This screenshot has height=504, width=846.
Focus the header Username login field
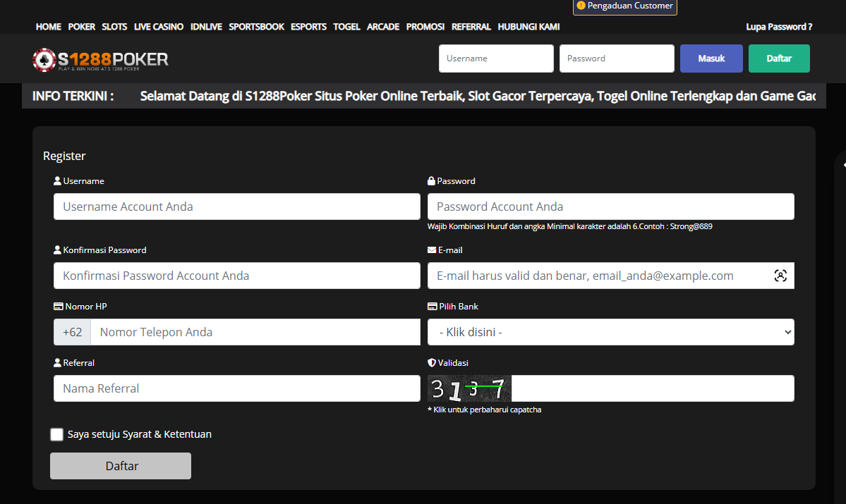[496, 59]
